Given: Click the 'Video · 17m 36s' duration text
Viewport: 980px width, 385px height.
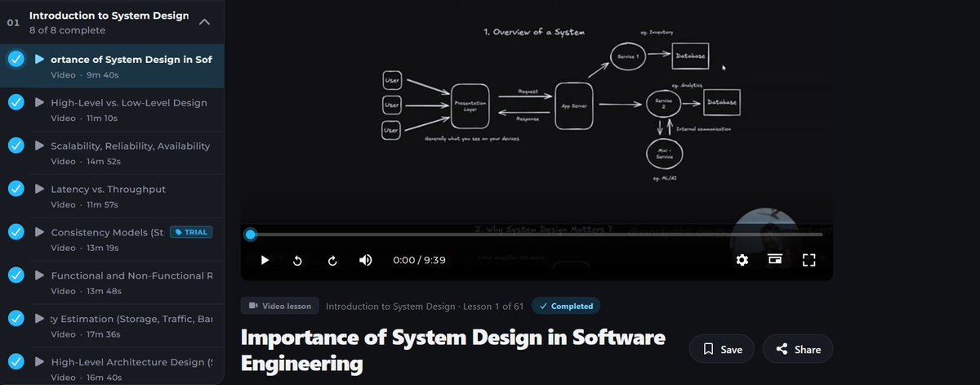Looking at the screenshot, I should pos(86,334).
